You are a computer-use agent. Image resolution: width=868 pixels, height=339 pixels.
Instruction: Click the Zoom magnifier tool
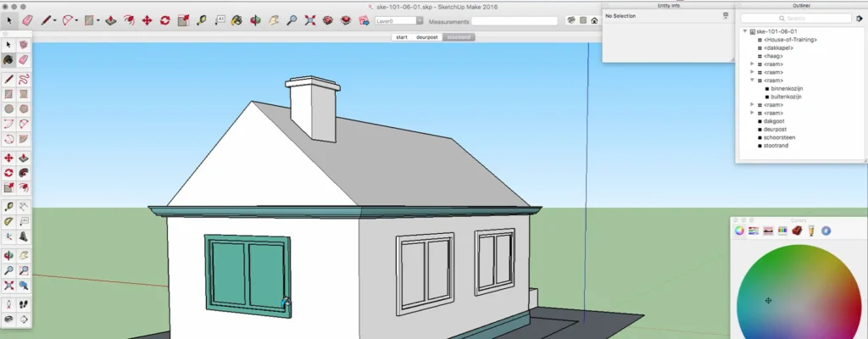pos(291,19)
